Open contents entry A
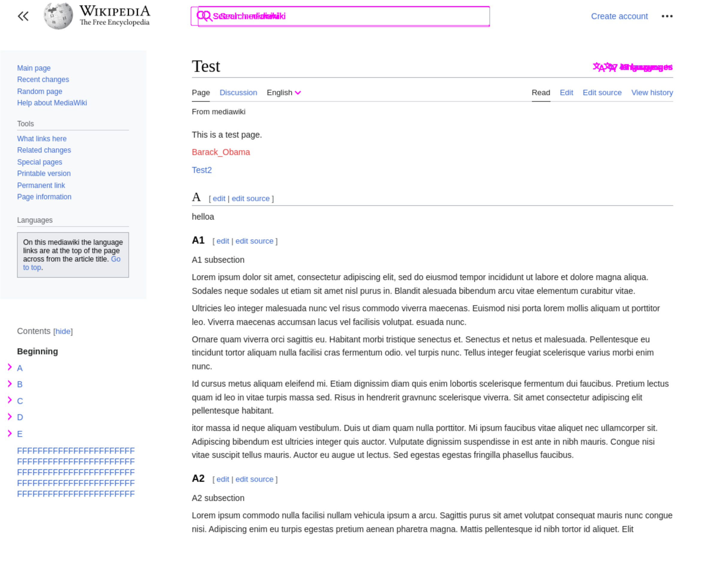Viewport: 728px width, 562px height. point(20,368)
